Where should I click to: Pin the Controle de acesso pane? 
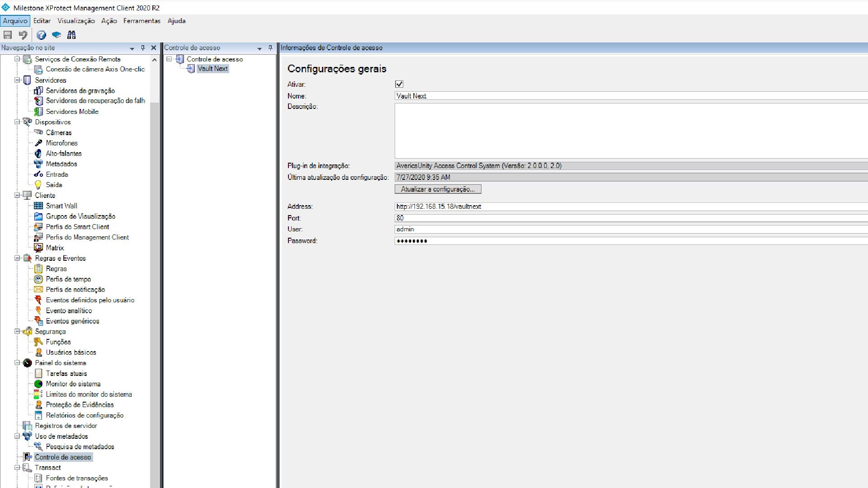tap(270, 48)
